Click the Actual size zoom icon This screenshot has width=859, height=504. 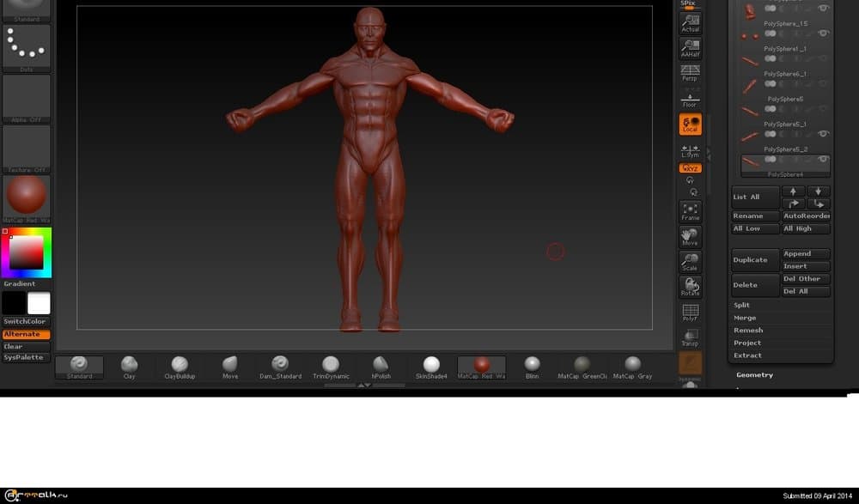pos(690,23)
